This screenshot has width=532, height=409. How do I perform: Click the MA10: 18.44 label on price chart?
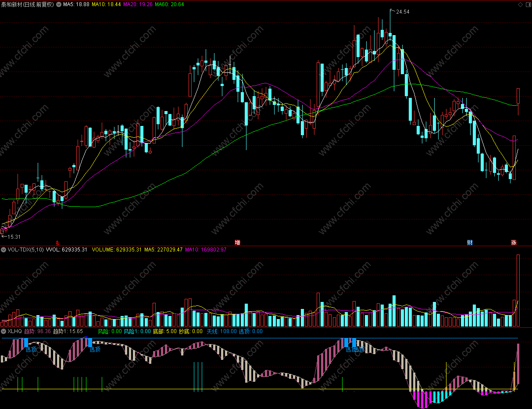click(x=106, y=4)
